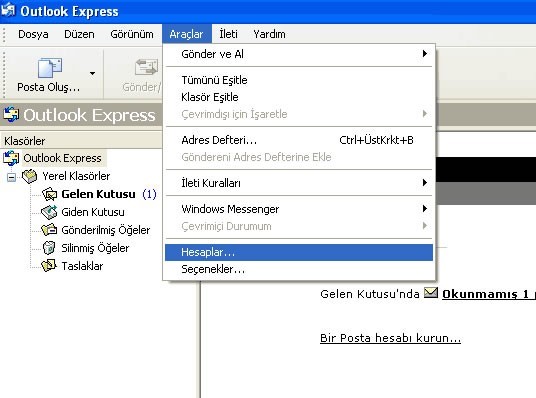
Task: Click the Okunmamış 1 unread messages link
Action: (489, 294)
